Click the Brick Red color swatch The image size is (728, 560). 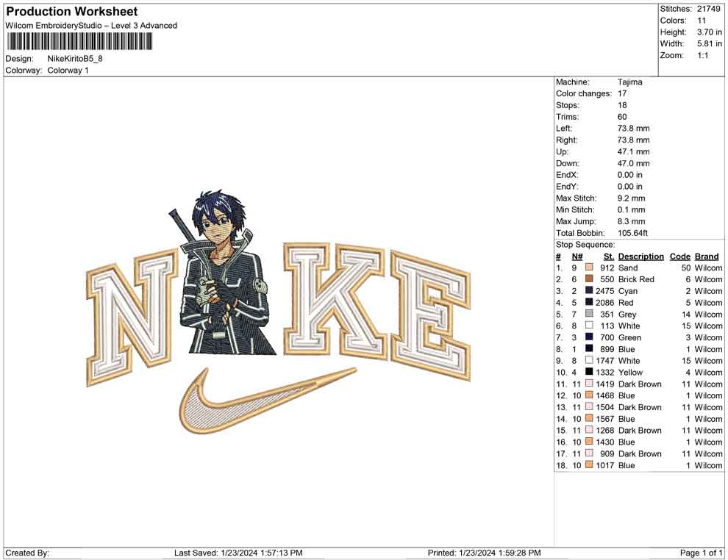click(x=589, y=279)
